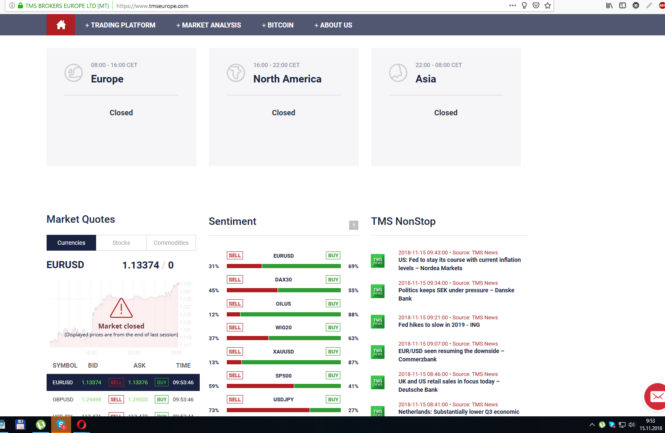Open news 'Netherlands: Substantially lower Q3 economic'
This screenshot has width=665, height=433.
pos(458,412)
